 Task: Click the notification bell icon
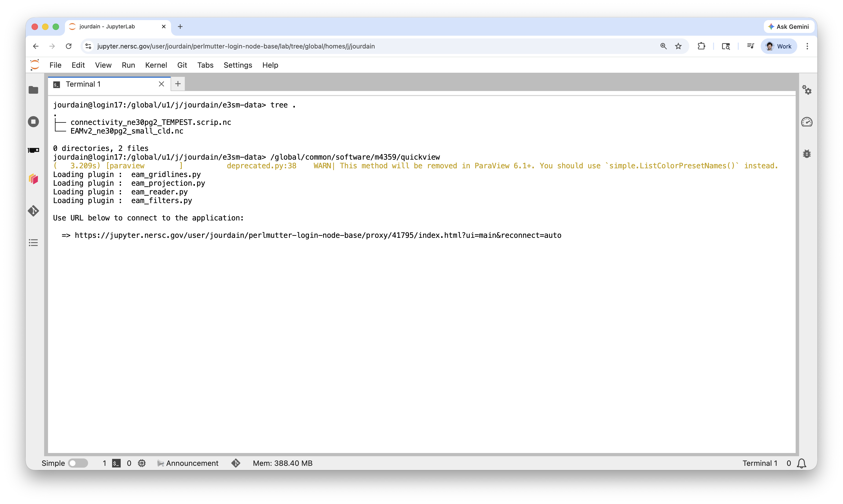click(x=802, y=463)
